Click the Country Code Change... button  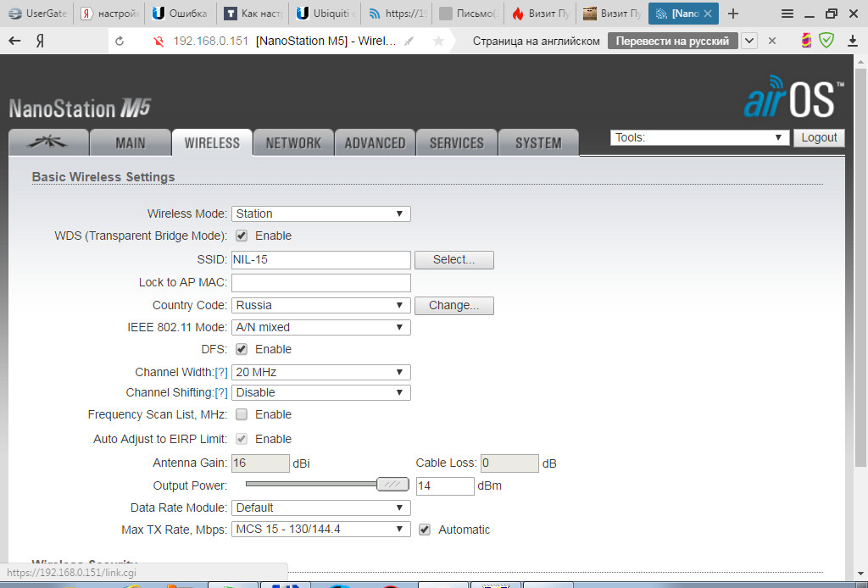(454, 305)
